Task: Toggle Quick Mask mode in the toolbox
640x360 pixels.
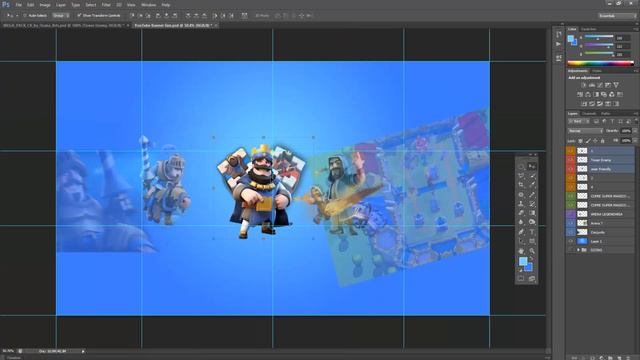Action: click(521, 278)
